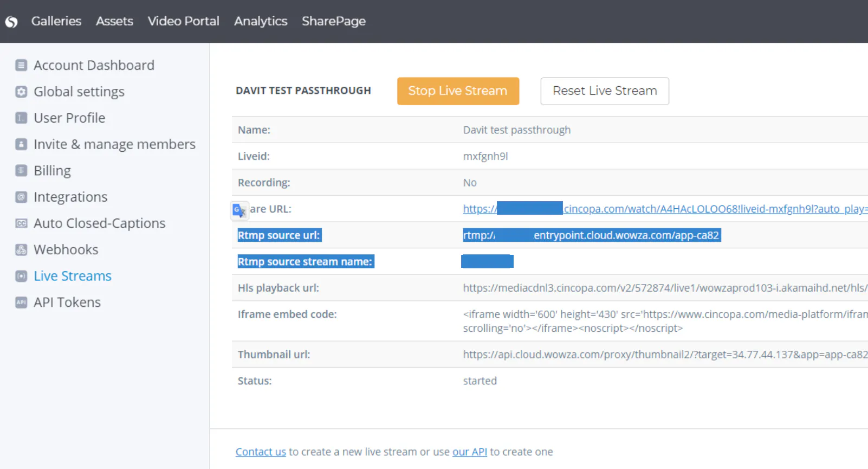Reset the live stream
This screenshot has width=868, height=469.
pyautogui.click(x=605, y=91)
